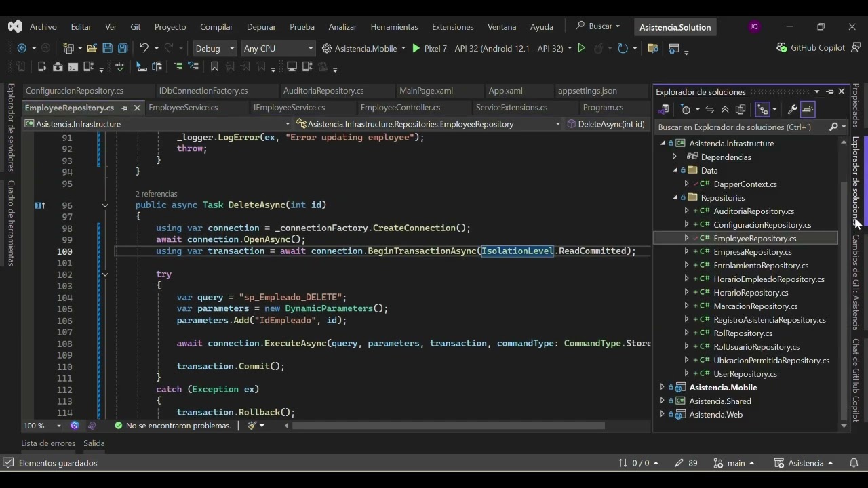Collapse the Repositories folder node
The height and width of the screenshot is (488, 868).
(675, 197)
